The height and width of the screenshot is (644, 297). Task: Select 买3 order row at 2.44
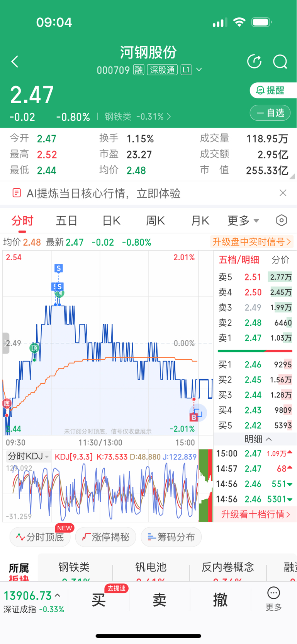point(255,395)
